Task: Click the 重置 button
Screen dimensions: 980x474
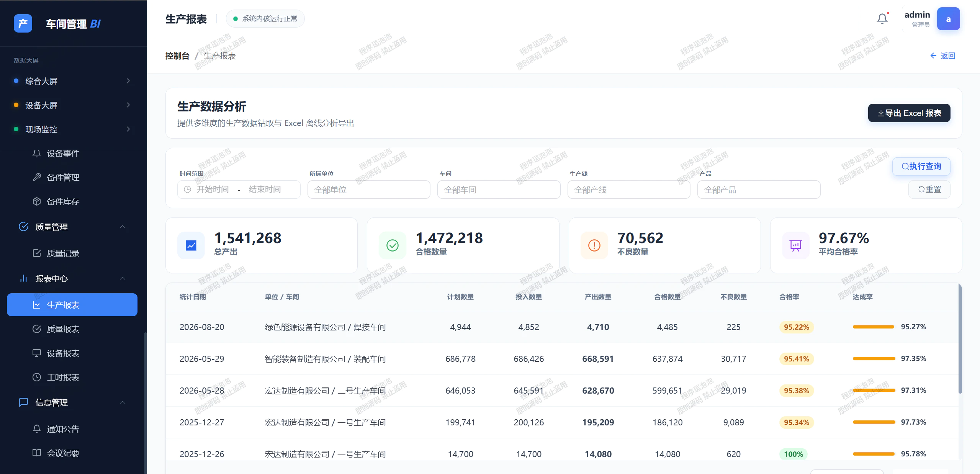Action: coord(929,190)
